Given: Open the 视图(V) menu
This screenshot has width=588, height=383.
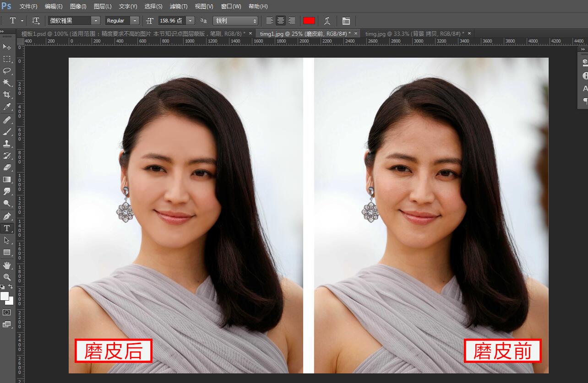Looking at the screenshot, I should click(x=204, y=6).
